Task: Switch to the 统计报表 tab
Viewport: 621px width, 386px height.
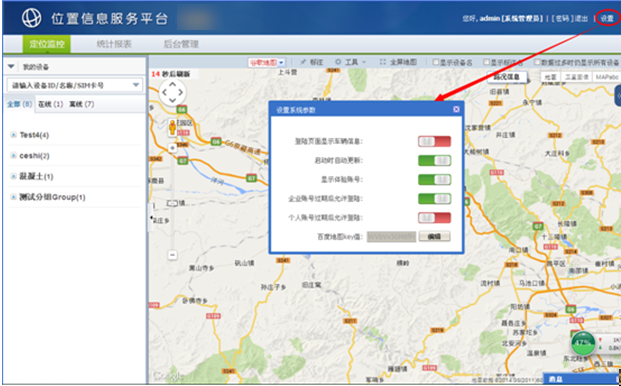Action: (x=114, y=44)
